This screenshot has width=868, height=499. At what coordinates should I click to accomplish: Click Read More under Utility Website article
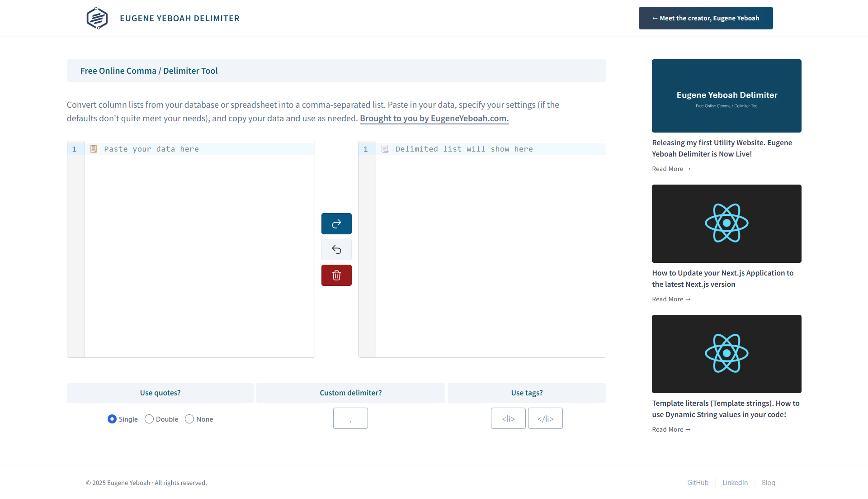pos(671,169)
